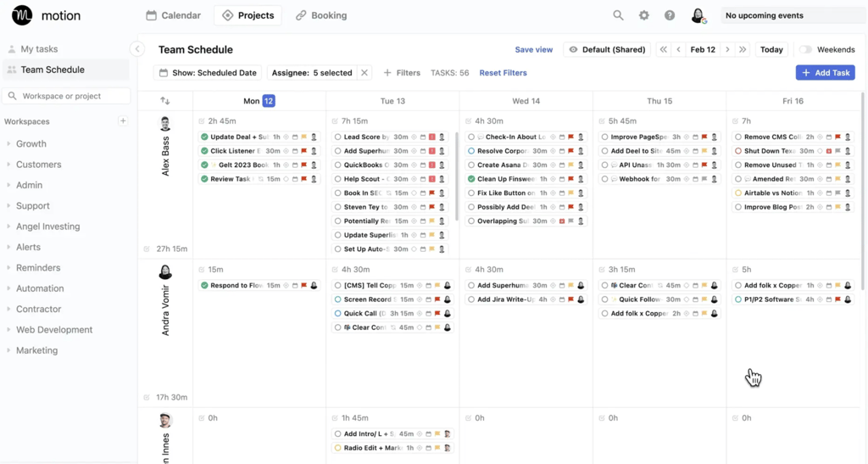Open the user profile avatar in top bar

(698, 15)
